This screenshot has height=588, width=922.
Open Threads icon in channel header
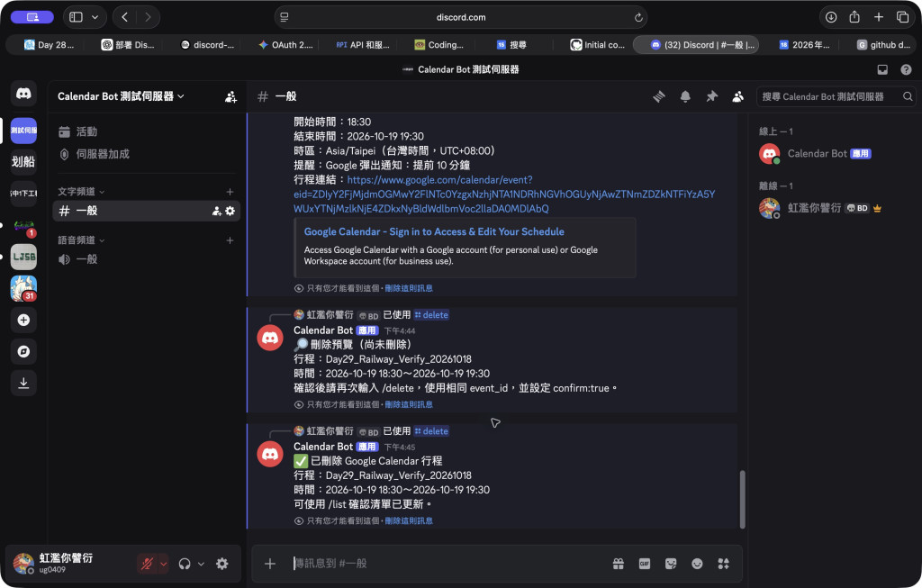pos(659,96)
